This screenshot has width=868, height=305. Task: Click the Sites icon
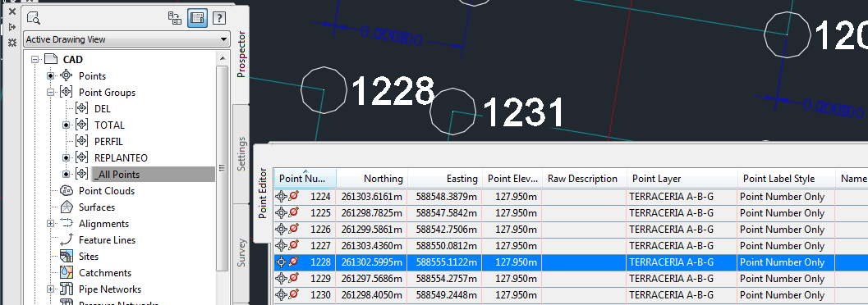coord(67,257)
